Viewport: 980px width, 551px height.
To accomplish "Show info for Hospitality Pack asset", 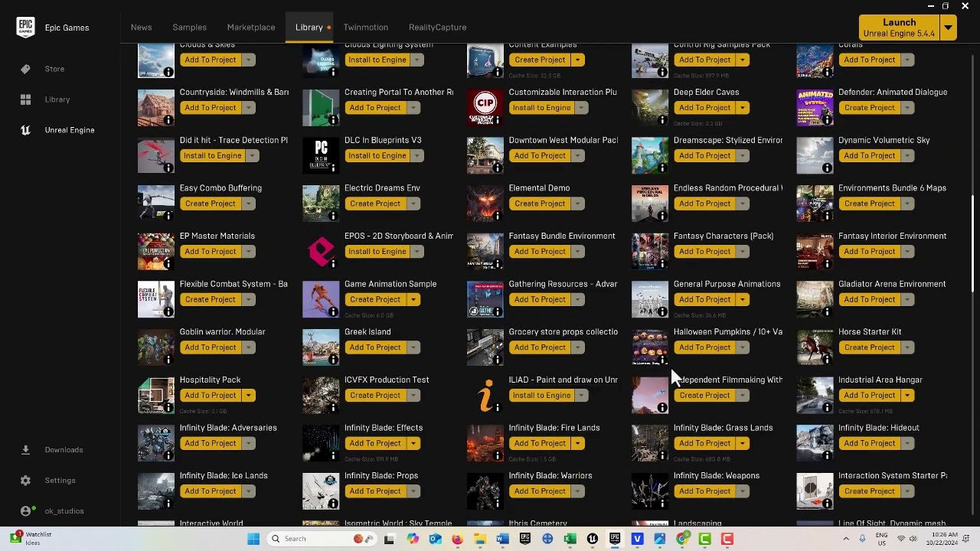I will coord(168,408).
